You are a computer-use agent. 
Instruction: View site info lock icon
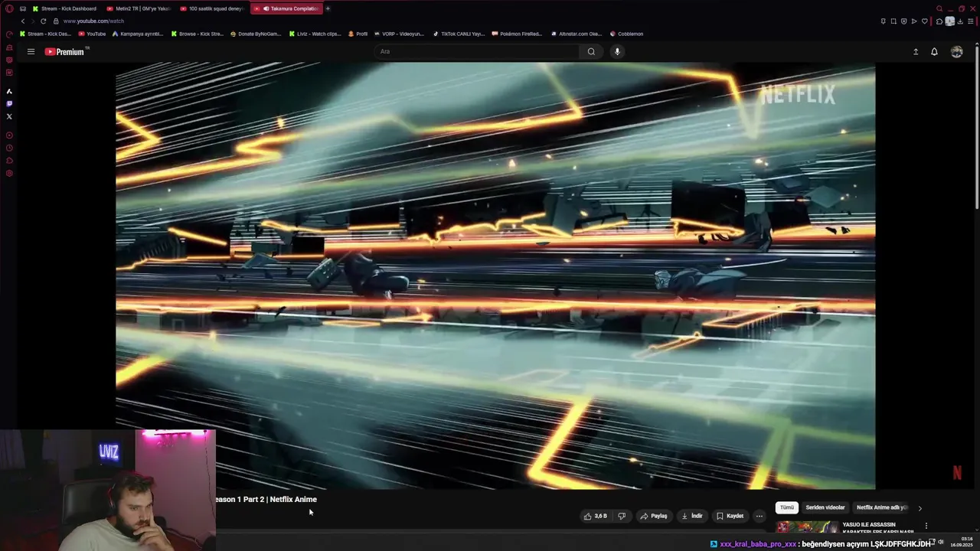[x=56, y=21]
